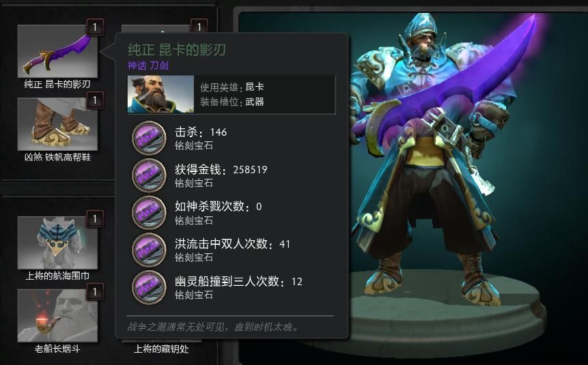
Task: Click the 纯正 昆卡的影刃 tooltip title
Action: [177, 50]
